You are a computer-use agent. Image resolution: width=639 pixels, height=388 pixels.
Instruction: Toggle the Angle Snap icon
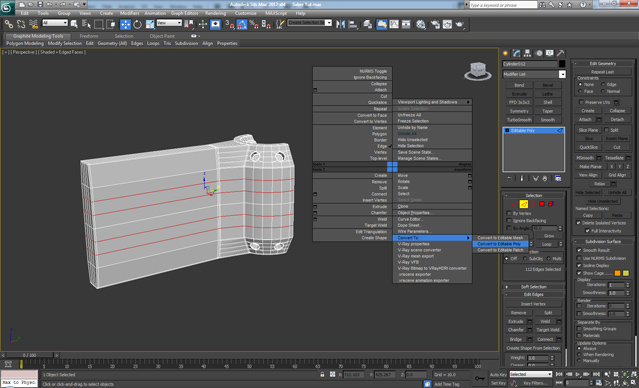coord(242,24)
